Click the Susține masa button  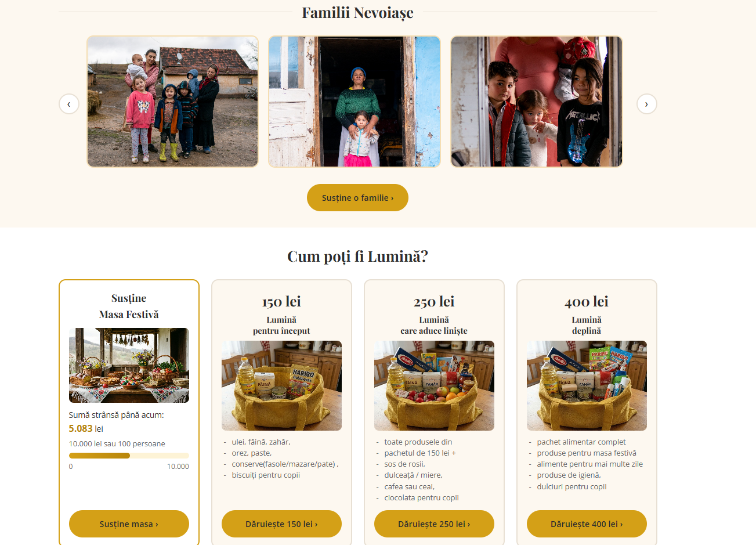129,524
